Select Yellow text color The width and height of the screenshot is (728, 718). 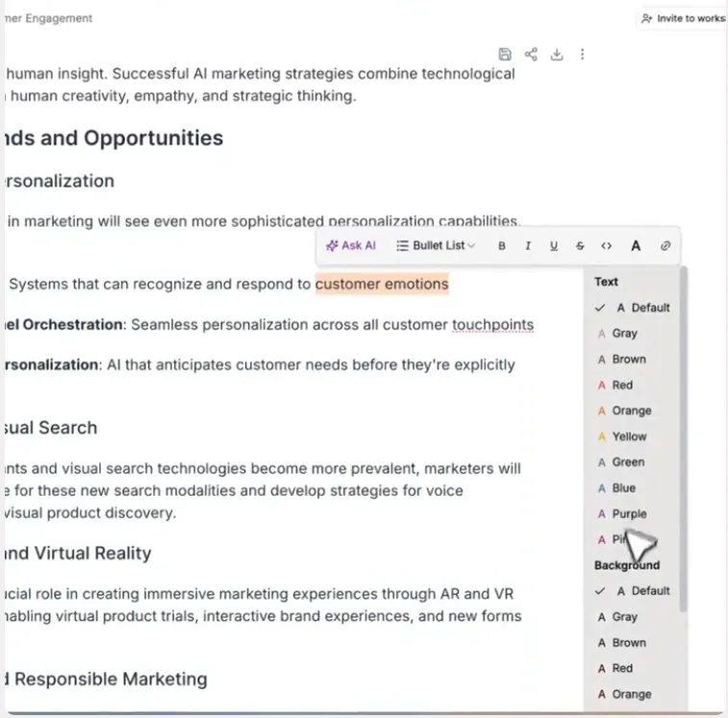(x=633, y=436)
